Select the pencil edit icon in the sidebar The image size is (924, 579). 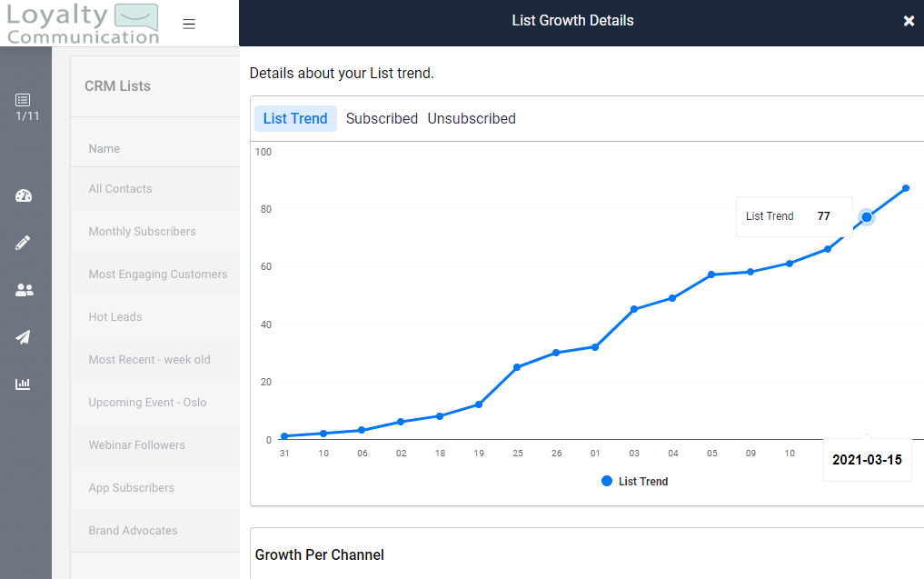23,243
